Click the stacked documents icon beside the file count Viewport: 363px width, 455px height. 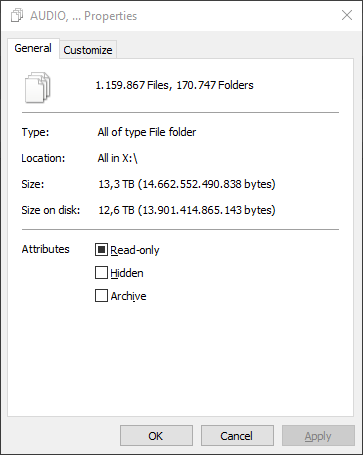tap(38, 87)
